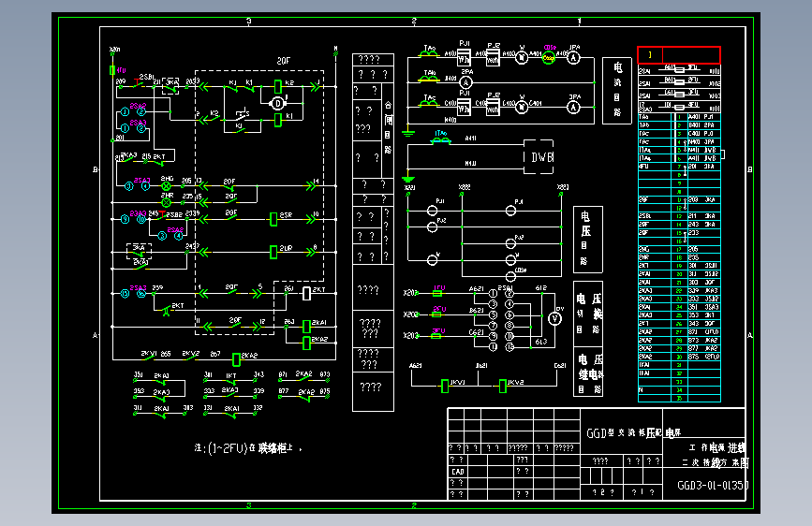Screen dimensions: 812x526
Task: Click the GGD title text in title block
Action: (x=633, y=432)
